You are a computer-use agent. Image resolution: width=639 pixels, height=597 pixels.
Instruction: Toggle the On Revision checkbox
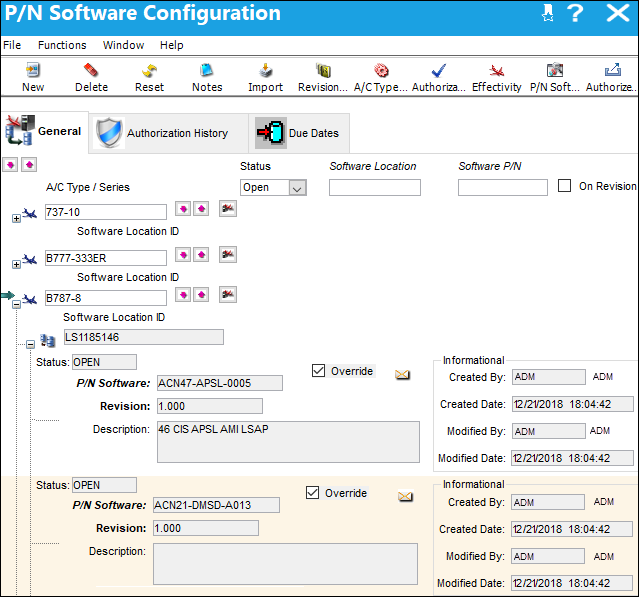point(564,186)
